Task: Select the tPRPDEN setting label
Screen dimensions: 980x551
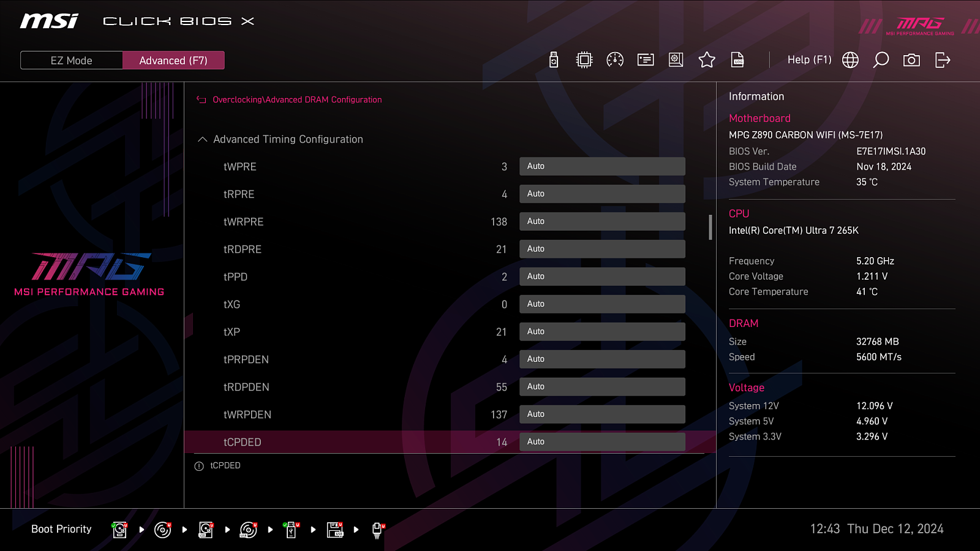Action: point(246,359)
